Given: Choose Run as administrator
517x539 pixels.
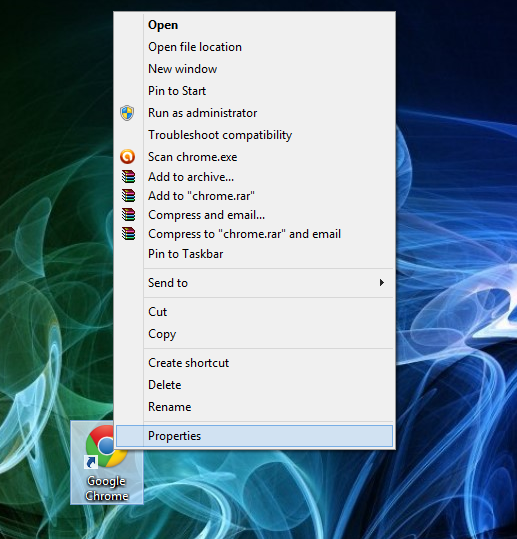Looking at the screenshot, I should click(x=254, y=113).
